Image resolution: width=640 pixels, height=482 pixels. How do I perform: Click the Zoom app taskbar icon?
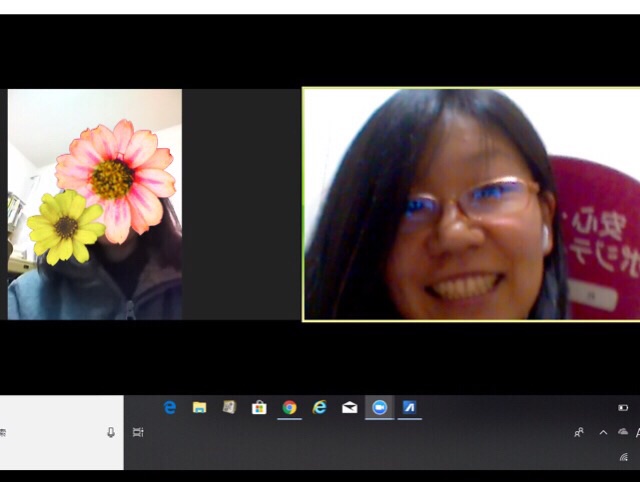point(379,407)
